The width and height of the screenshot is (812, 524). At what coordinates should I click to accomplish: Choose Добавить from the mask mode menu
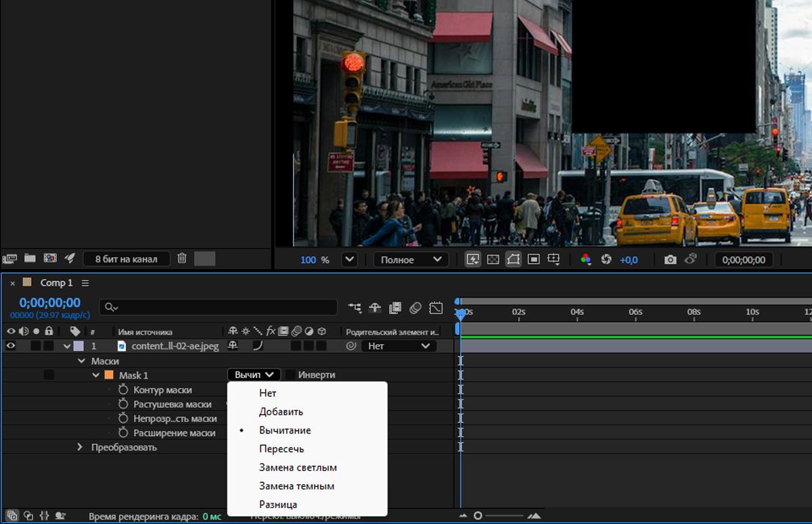tap(281, 412)
